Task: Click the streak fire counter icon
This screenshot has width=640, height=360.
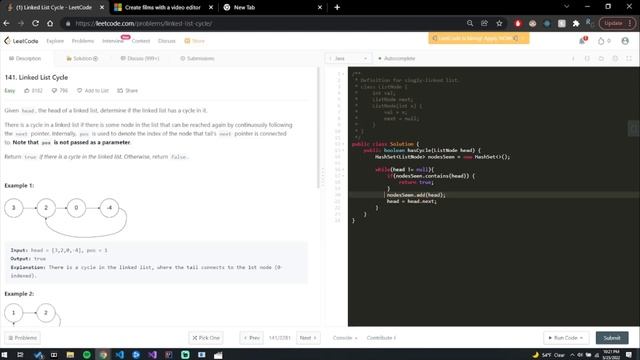Action: 601,41
